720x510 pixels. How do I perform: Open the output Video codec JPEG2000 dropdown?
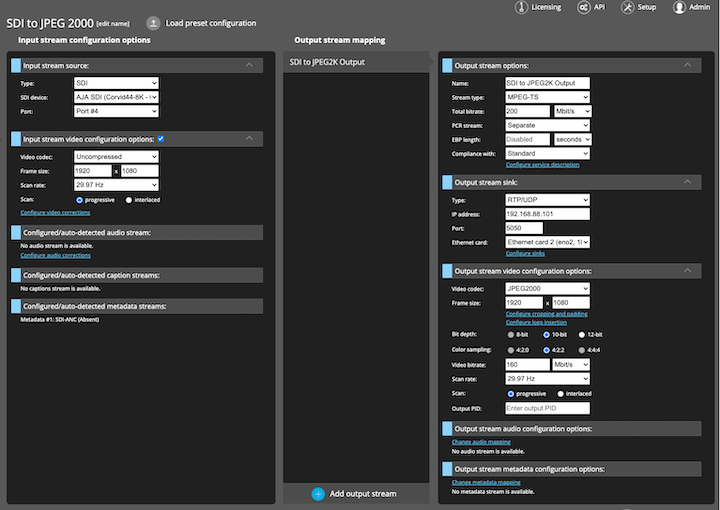pyautogui.click(x=547, y=289)
